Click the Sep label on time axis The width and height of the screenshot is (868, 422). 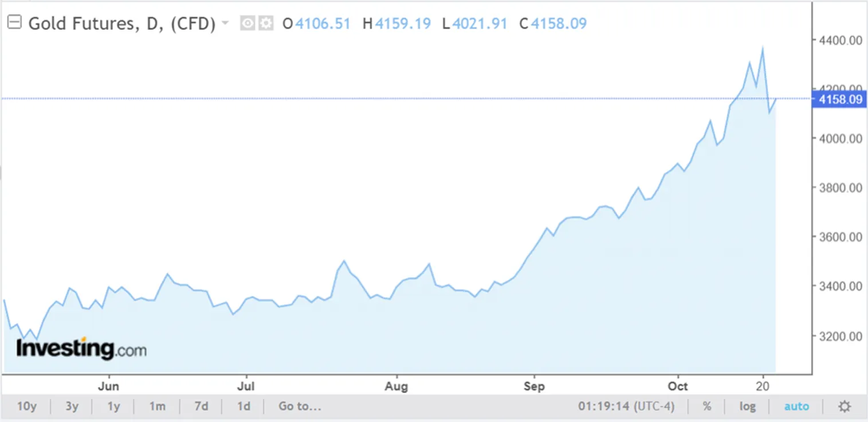click(533, 386)
